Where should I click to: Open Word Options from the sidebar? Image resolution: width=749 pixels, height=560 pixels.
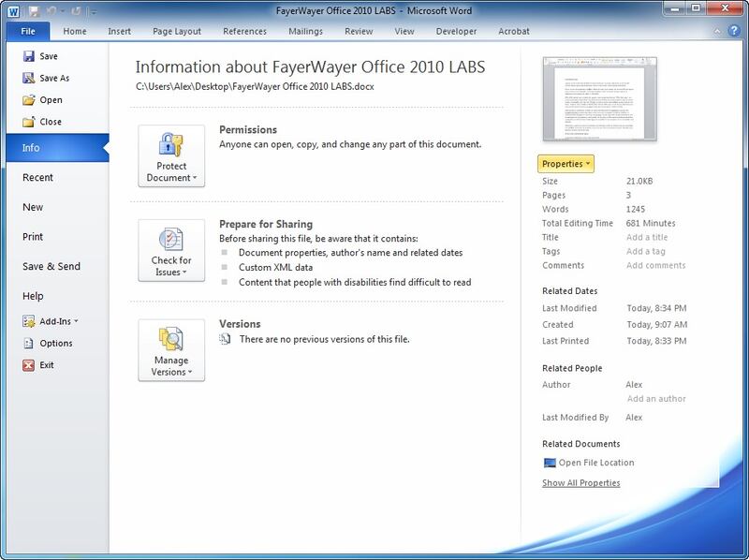55,344
